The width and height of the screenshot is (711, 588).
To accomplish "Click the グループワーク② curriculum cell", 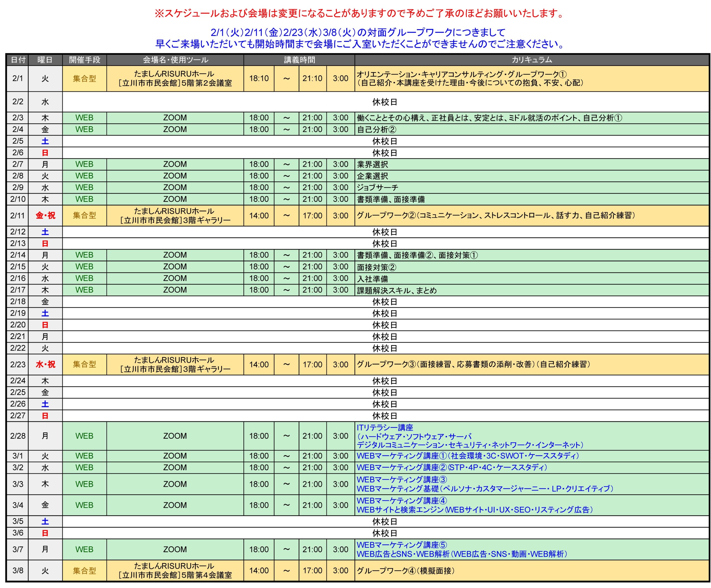I will tap(532, 215).
